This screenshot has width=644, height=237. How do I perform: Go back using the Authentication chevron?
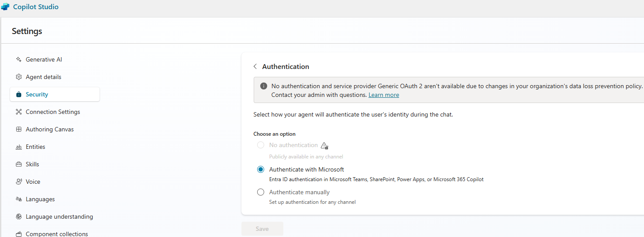255,67
